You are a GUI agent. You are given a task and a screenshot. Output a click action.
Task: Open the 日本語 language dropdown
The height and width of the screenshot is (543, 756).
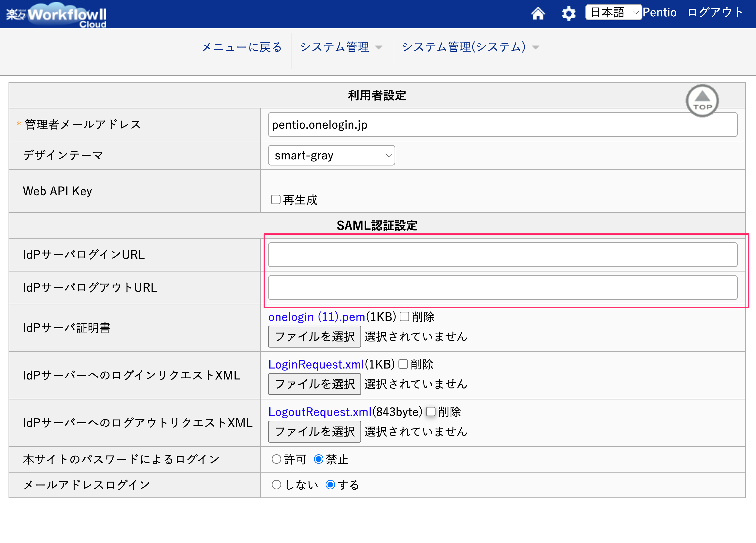click(614, 13)
